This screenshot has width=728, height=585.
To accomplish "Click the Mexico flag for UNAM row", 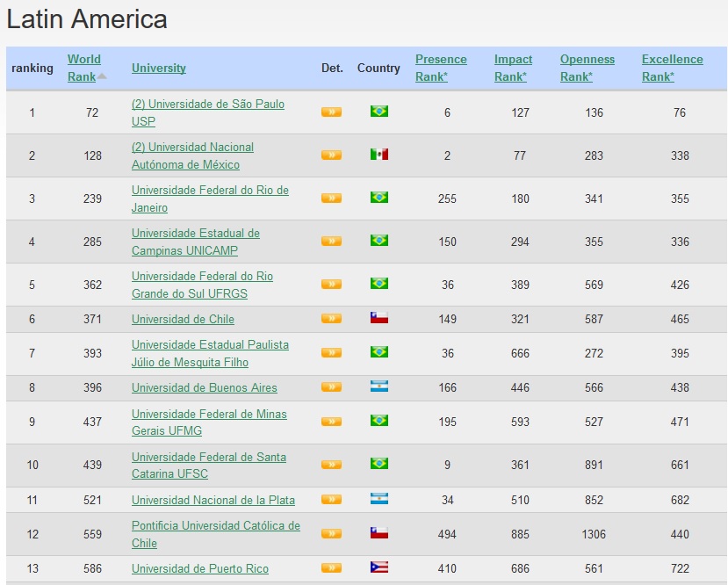I will pyautogui.click(x=378, y=155).
